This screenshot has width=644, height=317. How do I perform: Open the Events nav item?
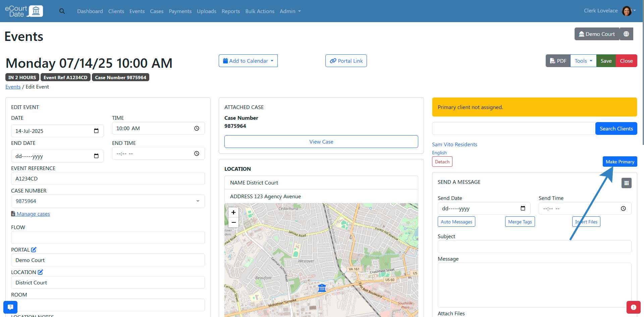tap(137, 11)
